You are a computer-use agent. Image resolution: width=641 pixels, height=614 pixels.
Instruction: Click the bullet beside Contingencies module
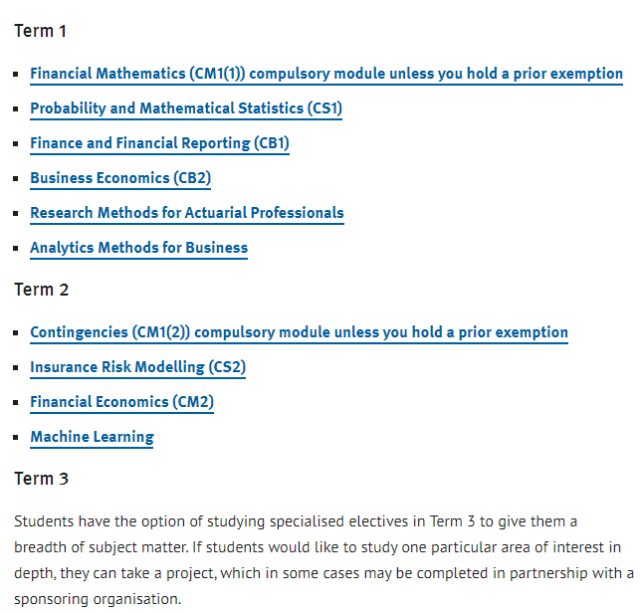[x=16, y=333]
